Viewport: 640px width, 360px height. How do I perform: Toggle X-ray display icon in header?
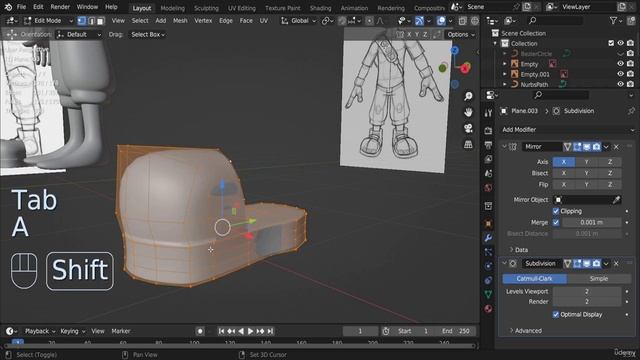pyautogui.click(x=462, y=20)
